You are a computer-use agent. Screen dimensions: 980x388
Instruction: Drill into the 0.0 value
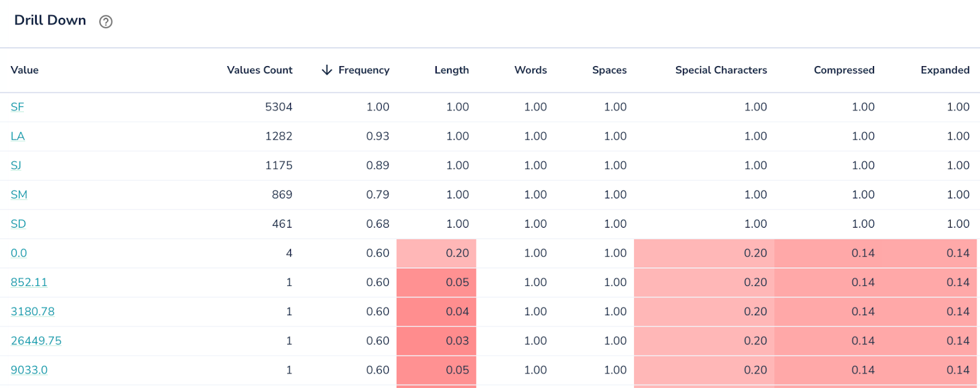pyautogui.click(x=19, y=253)
